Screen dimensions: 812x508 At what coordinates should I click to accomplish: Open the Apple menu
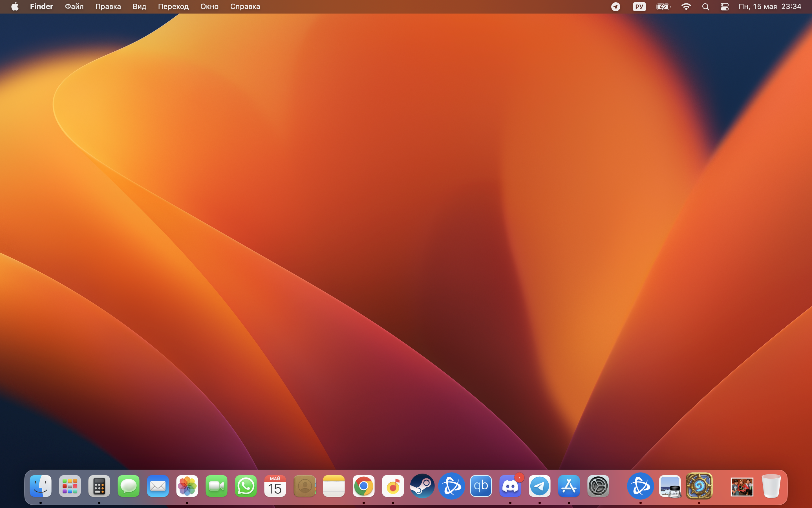coord(15,6)
